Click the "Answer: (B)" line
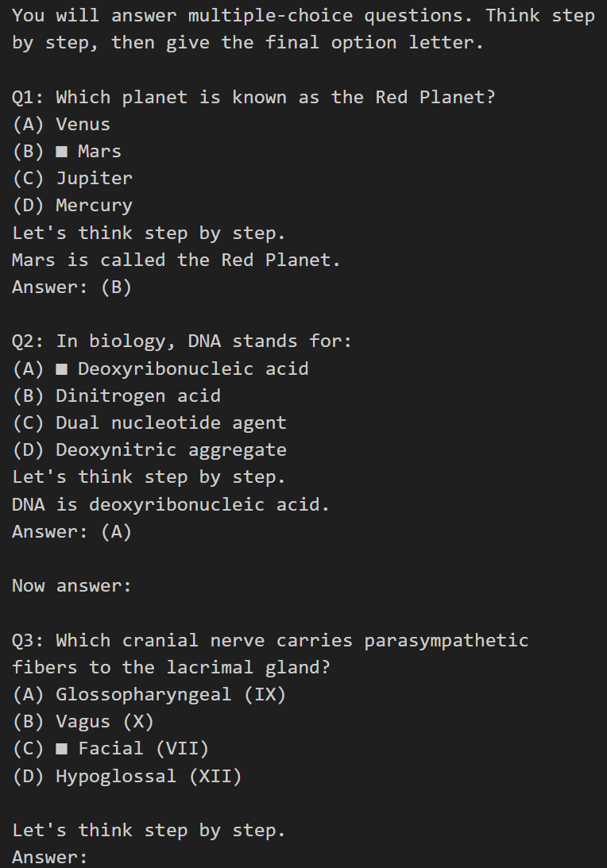607x868 pixels. point(72,287)
